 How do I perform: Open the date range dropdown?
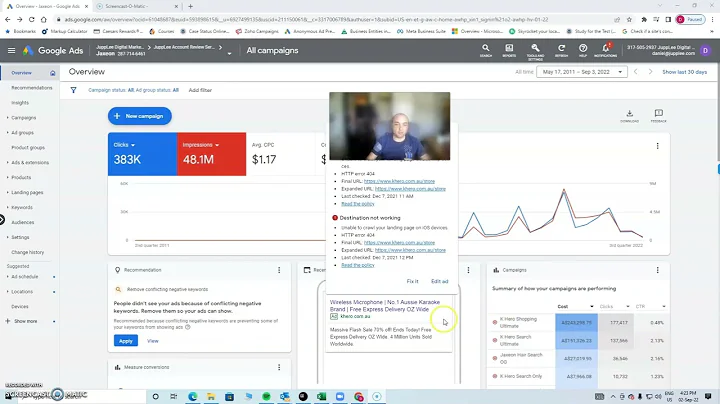pyautogui.click(x=582, y=72)
